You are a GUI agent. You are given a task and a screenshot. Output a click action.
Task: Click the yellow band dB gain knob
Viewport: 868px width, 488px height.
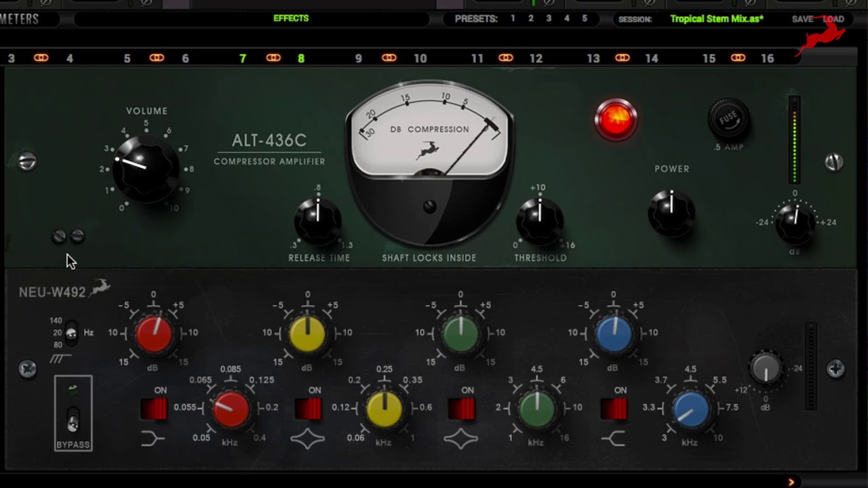click(x=307, y=334)
